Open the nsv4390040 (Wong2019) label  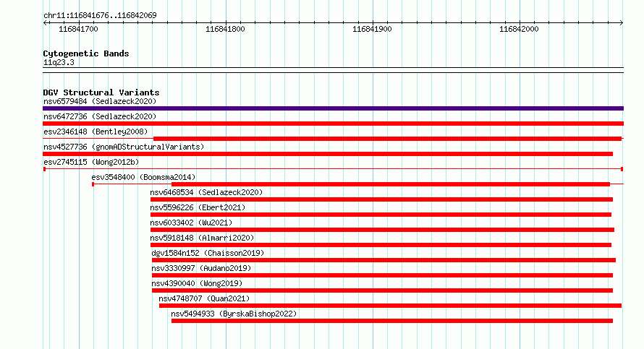coord(197,283)
